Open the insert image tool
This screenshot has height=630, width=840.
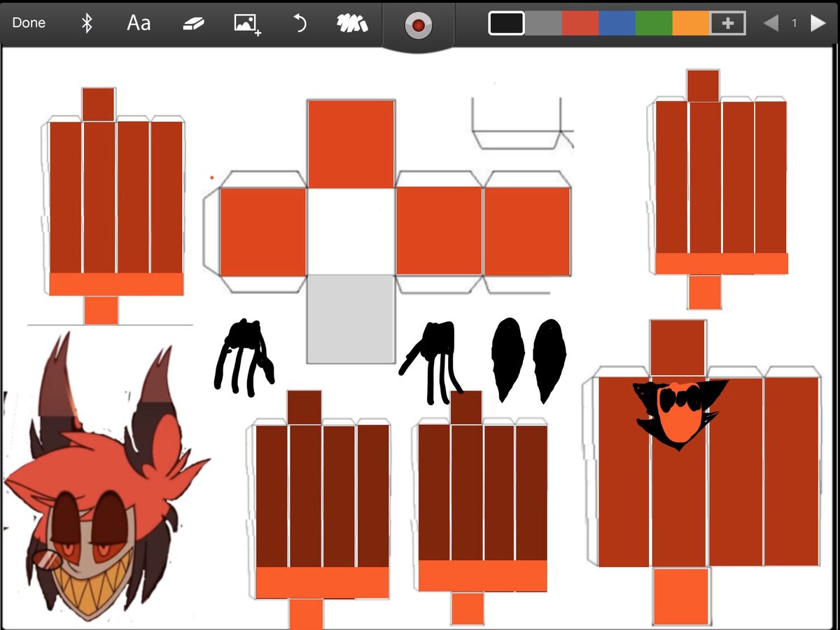point(246,23)
